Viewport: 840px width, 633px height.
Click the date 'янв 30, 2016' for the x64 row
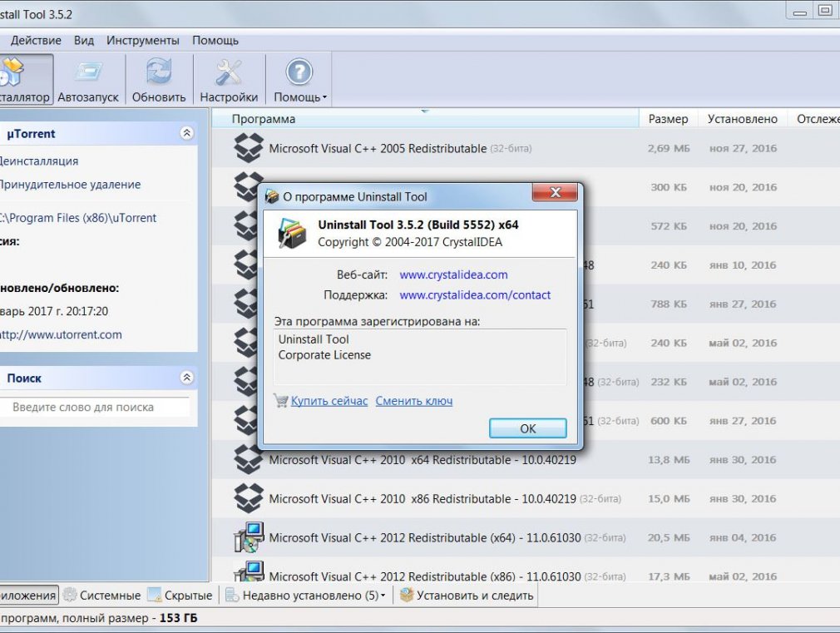point(743,460)
